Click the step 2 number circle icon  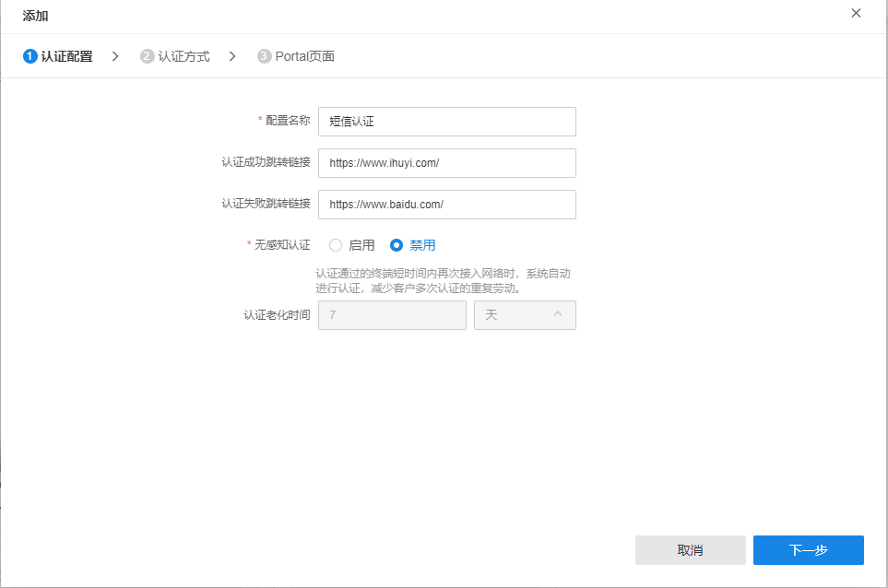point(148,56)
